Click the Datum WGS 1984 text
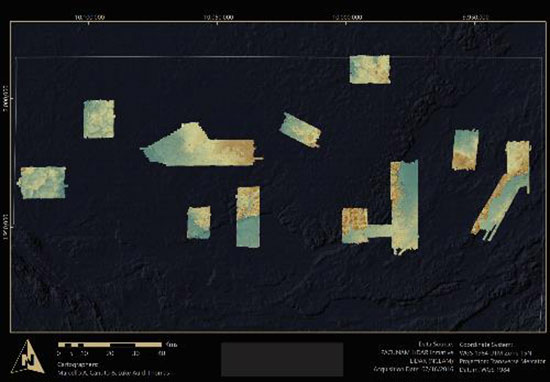Image resolution: width=550 pixels, height=382 pixels. point(484,370)
